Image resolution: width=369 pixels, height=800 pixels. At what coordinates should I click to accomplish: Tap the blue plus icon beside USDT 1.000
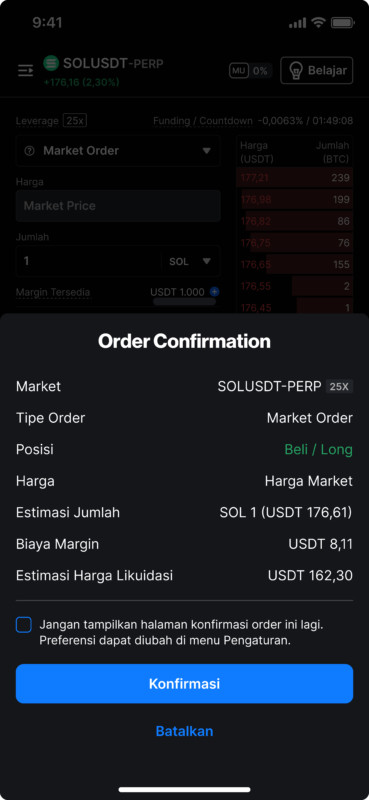tap(214, 292)
